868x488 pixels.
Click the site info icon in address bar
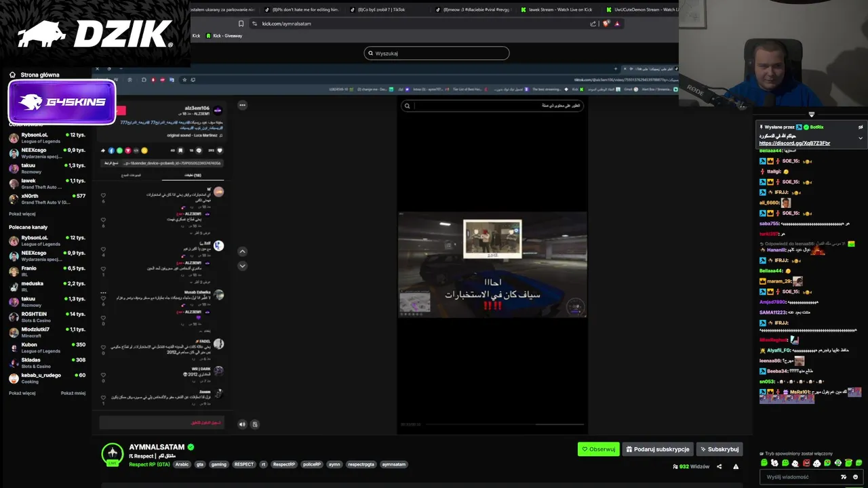point(254,24)
